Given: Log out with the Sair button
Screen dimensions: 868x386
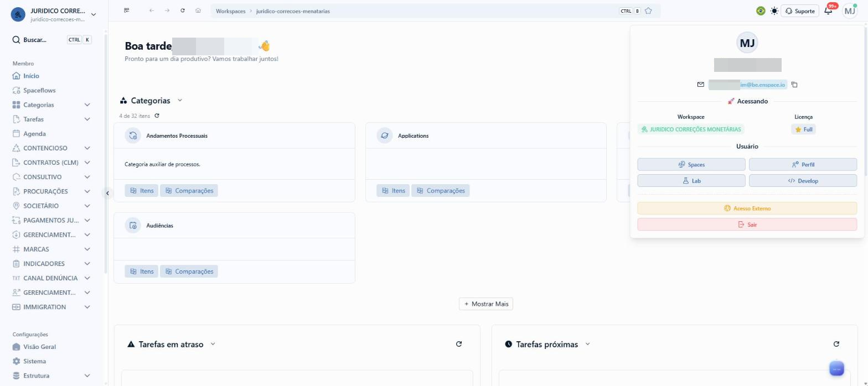Looking at the screenshot, I should coord(747,225).
